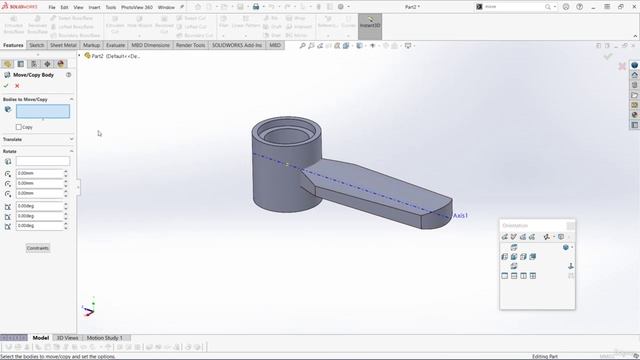Viewport: 640px width, 360px height.
Task: Toggle the Instant3D button
Action: (370, 27)
